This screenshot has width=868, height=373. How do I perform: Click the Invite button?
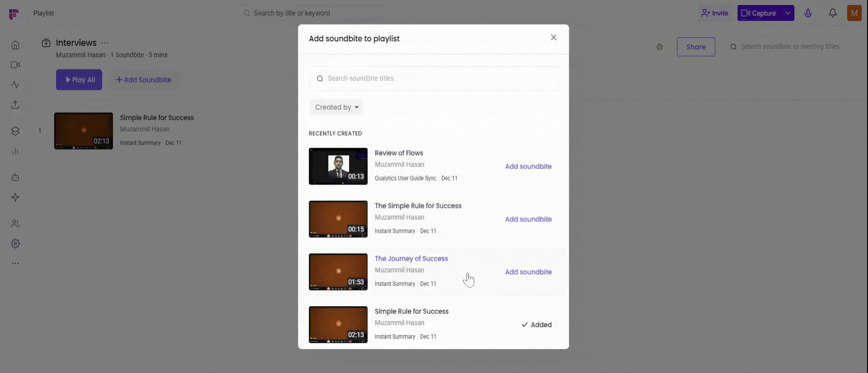[715, 13]
